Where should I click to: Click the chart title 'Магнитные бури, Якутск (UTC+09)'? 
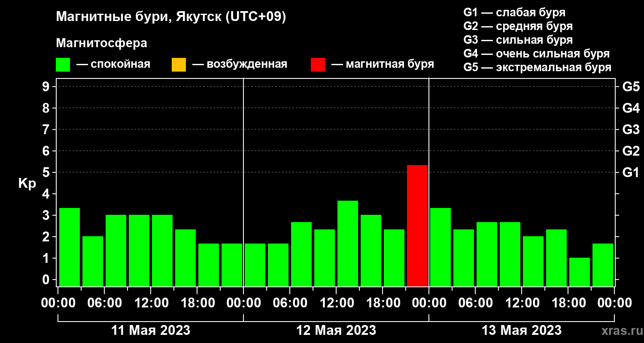[171, 18]
